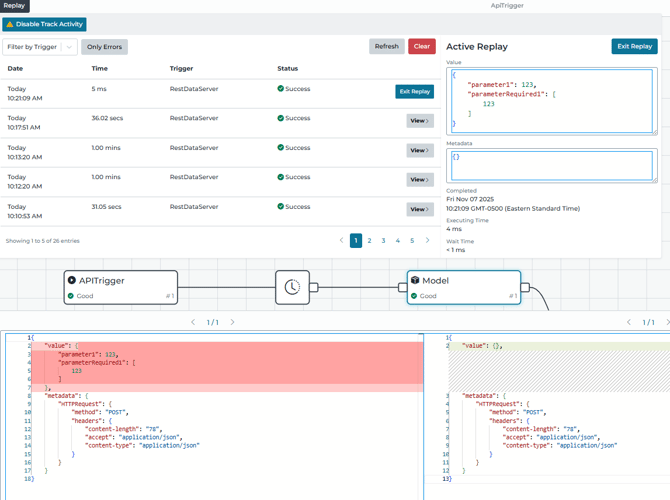Toggle the Only Errors filter
Screen dimensions: 670x500
coord(104,47)
